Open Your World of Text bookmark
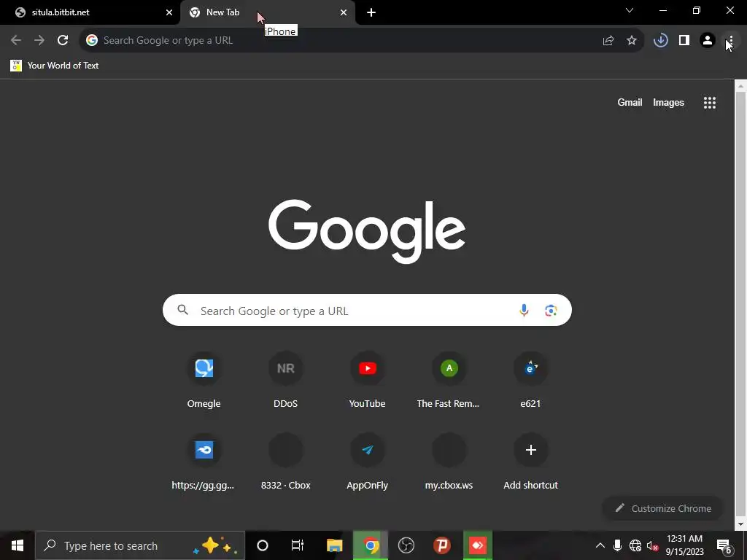747x560 pixels. 55,65
